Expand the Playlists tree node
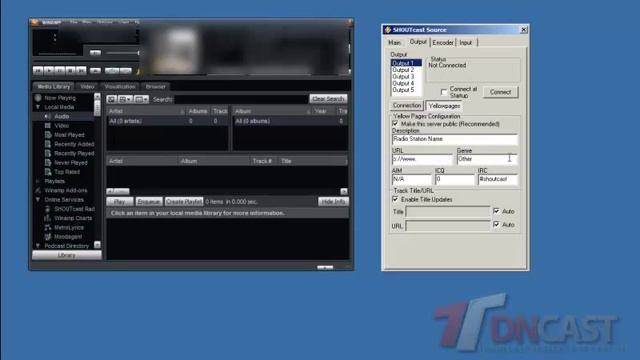The width and height of the screenshot is (640, 360). tap(38, 181)
